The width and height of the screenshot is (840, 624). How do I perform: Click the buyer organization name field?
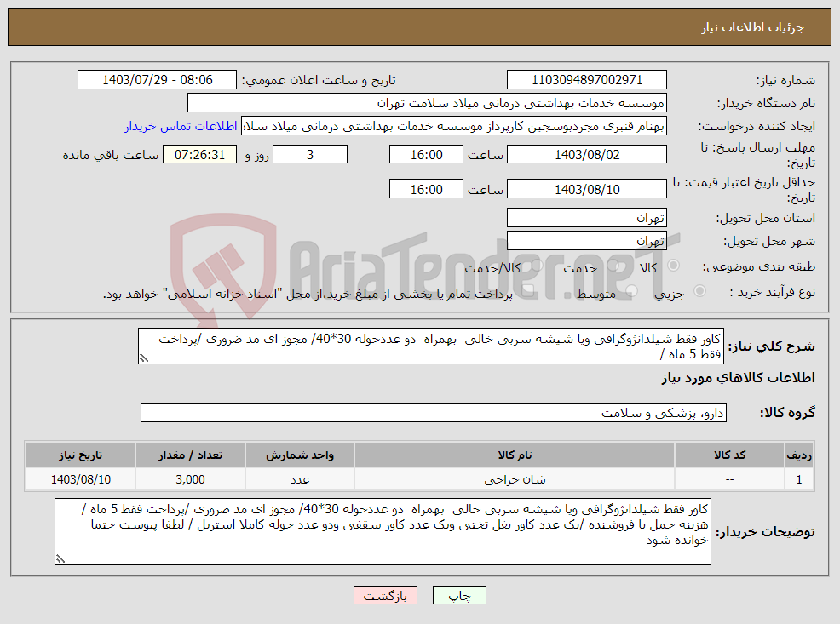click(427, 103)
